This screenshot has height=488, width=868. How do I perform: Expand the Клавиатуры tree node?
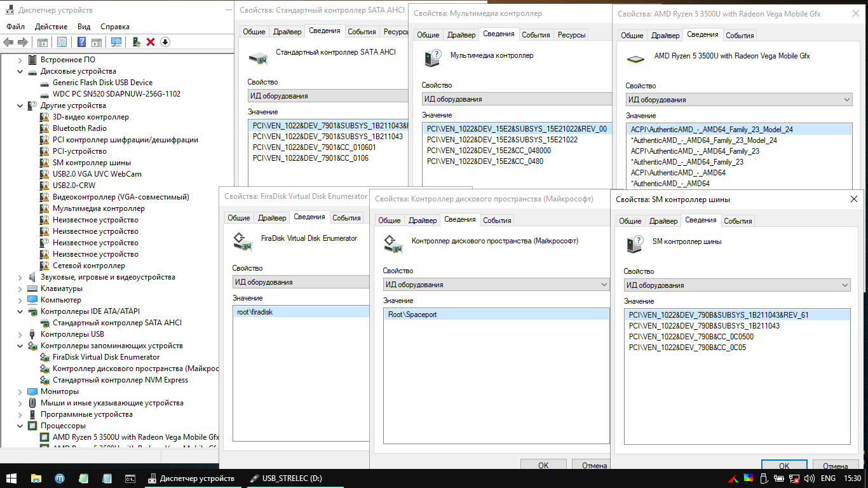coord(20,288)
